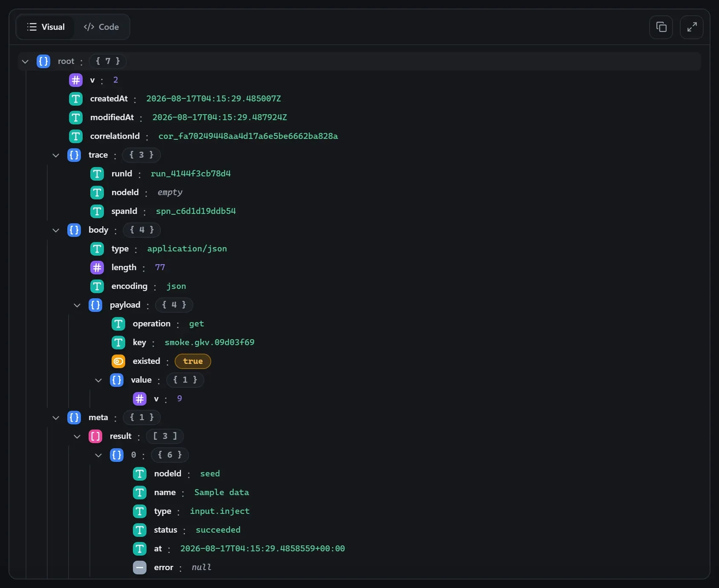The height and width of the screenshot is (588, 719).
Task: Click the { 3 } count badge on trace
Action: [x=141, y=155]
